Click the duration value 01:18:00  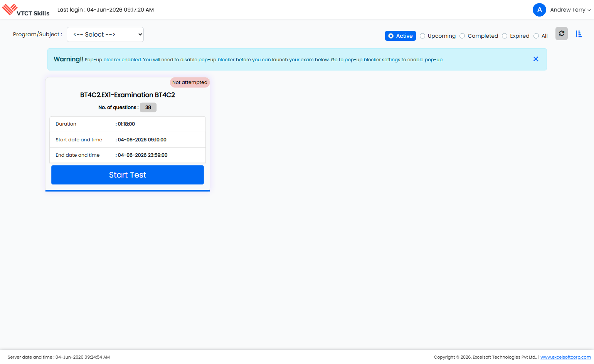click(126, 124)
